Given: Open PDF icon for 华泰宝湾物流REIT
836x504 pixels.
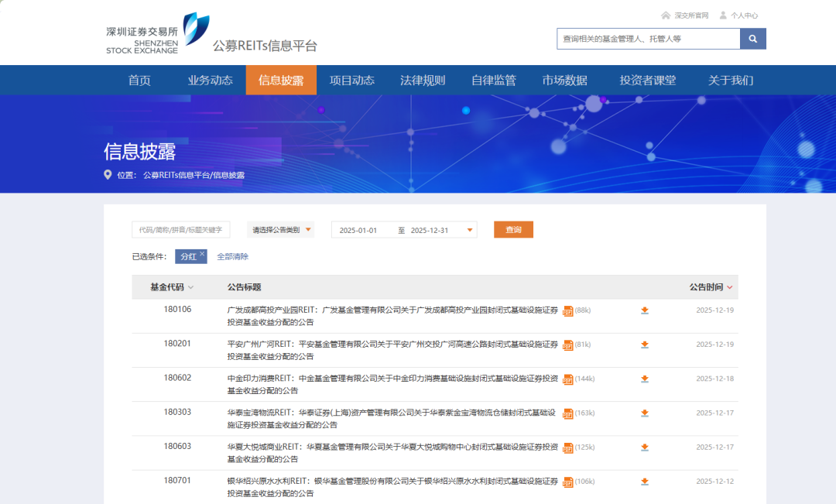Looking at the screenshot, I should coord(567,413).
